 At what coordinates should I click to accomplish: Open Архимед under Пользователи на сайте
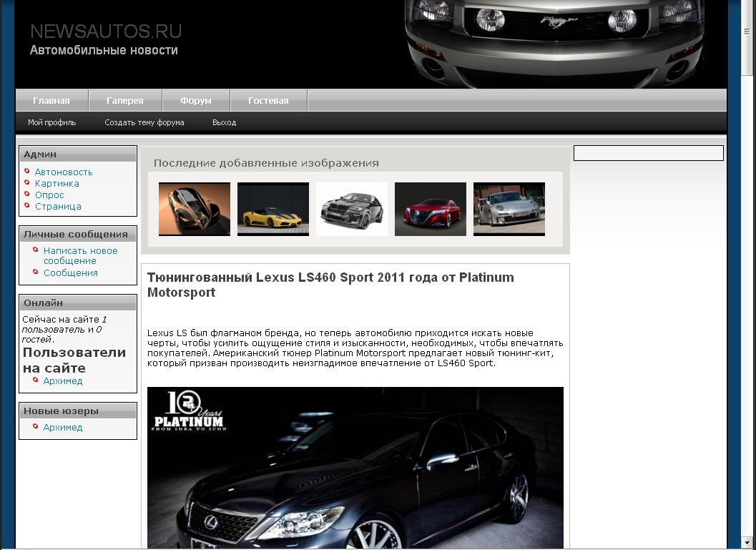(63, 380)
